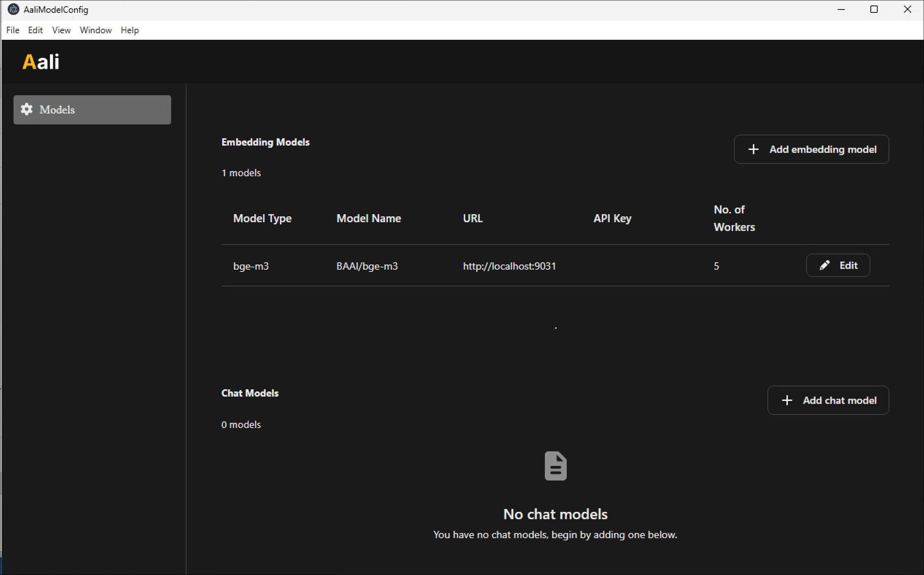The width and height of the screenshot is (924, 575).
Task: Click the Aali logo in the header
Action: tap(41, 62)
